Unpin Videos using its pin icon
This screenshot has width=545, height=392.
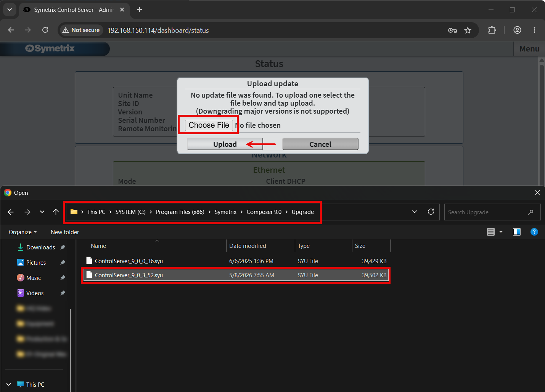tap(63, 293)
